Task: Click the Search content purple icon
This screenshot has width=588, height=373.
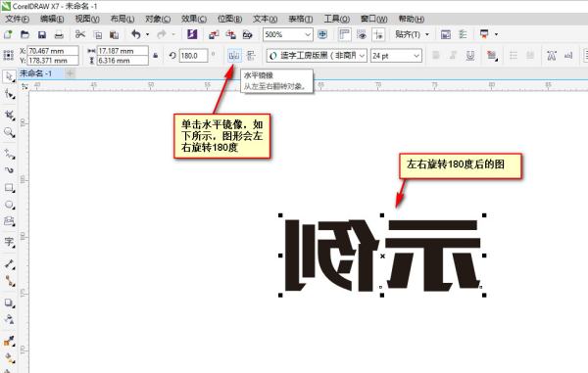Action: pyautogui.click(x=192, y=34)
